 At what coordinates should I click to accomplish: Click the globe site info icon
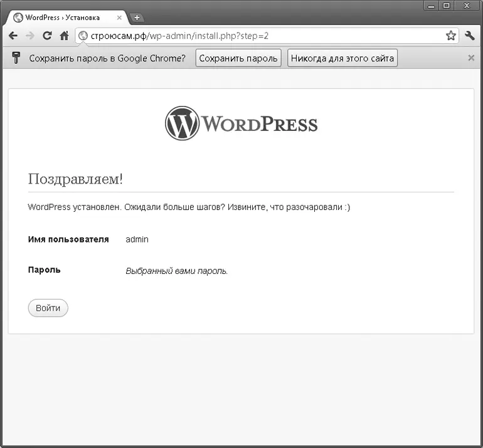click(x=83, y=36)
